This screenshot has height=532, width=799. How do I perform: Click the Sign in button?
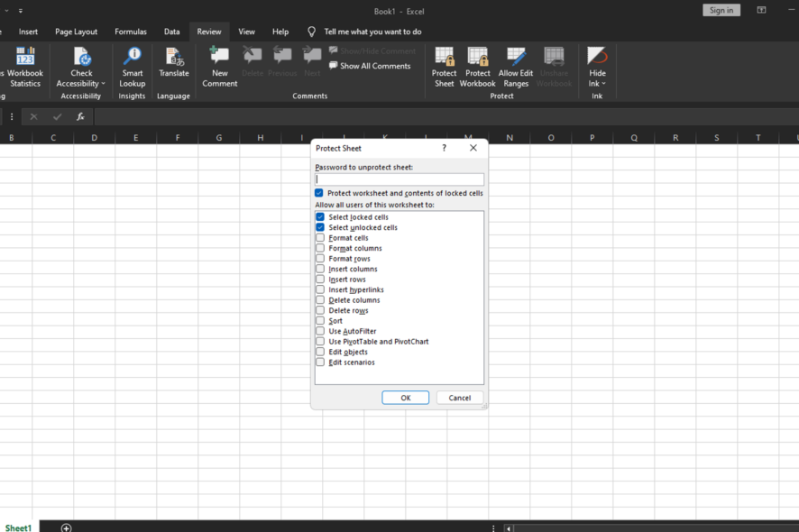721,10
